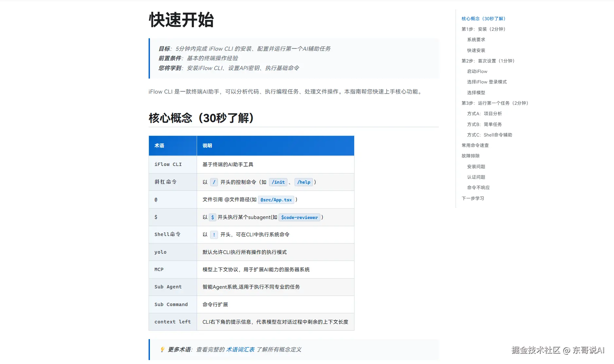This screenshot has width=614, height=364.
Task: Expand the 故障排除 section
Action: [x=470, y=155]
